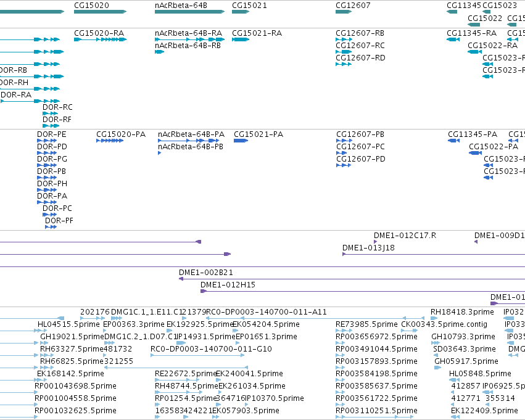Viewport: 525px width, 420px height.
Task: Click protein DOR-PE label
Action: point(52,134)
